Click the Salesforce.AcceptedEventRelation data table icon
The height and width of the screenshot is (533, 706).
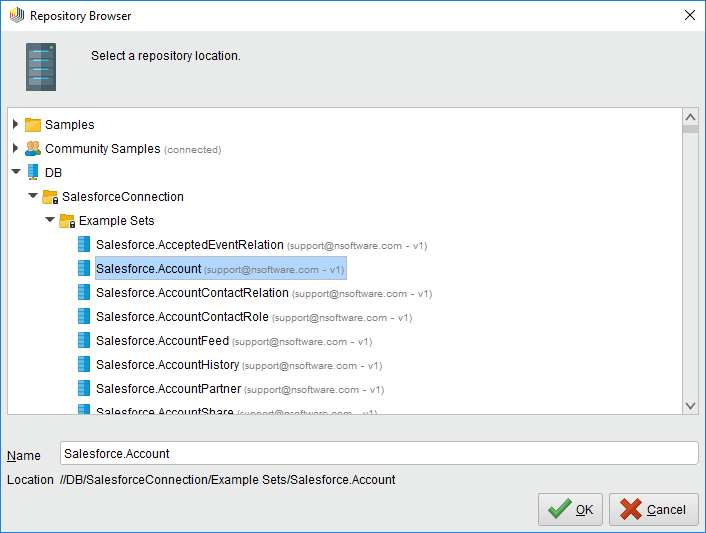[x=84, y=245]
